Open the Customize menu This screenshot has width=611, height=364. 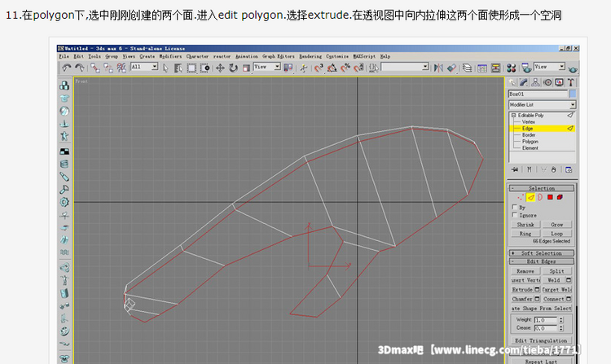coord(337,56)
